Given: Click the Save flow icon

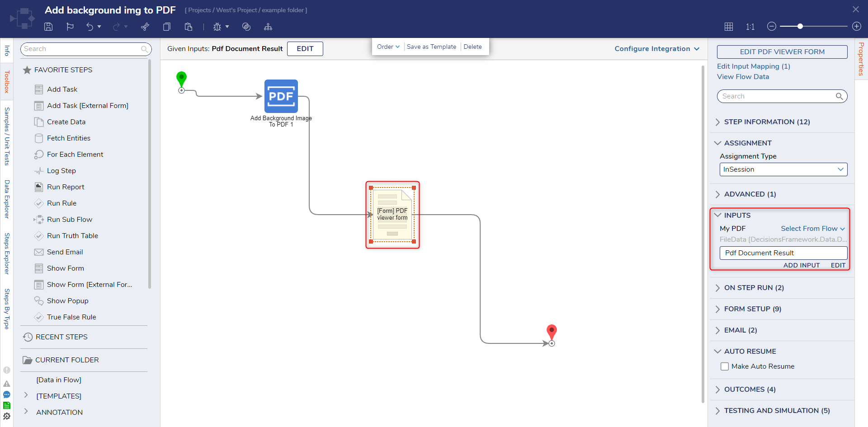Looking at the screenshot, I should coord(48,27).
